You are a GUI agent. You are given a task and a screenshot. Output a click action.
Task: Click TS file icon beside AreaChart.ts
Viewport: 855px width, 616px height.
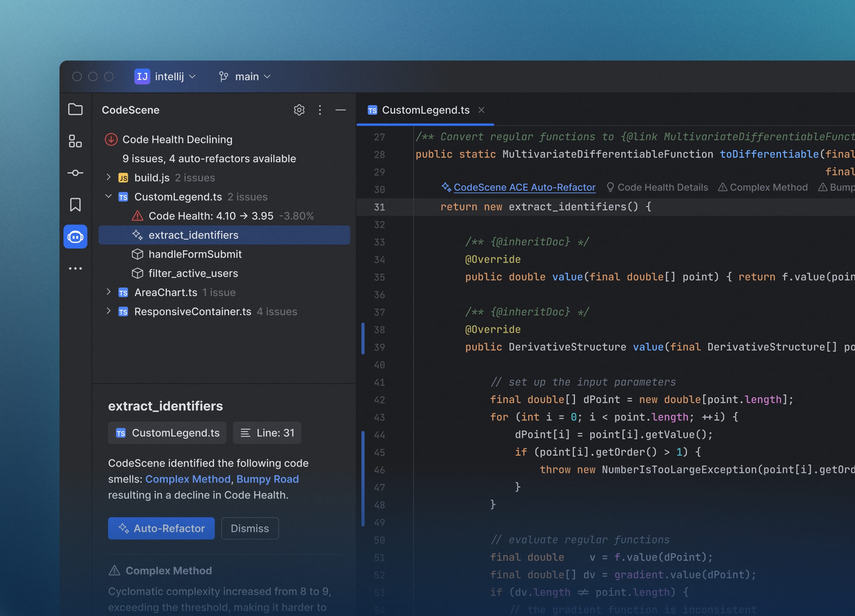coord(123,292)
